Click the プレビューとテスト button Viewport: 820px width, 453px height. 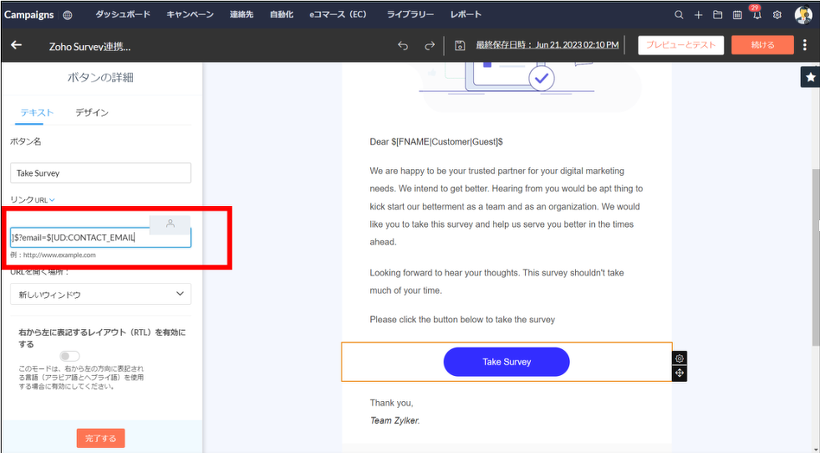click(x=680, y=45)
